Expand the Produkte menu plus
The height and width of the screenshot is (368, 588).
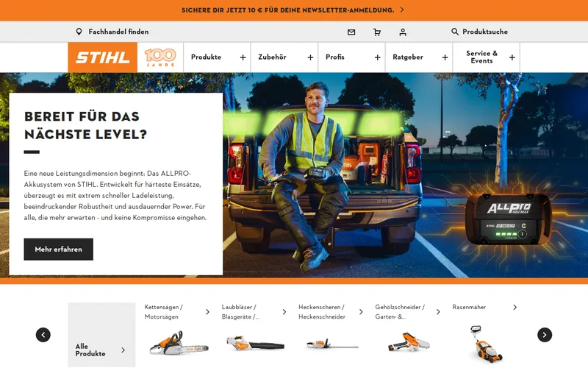[243, 57]
